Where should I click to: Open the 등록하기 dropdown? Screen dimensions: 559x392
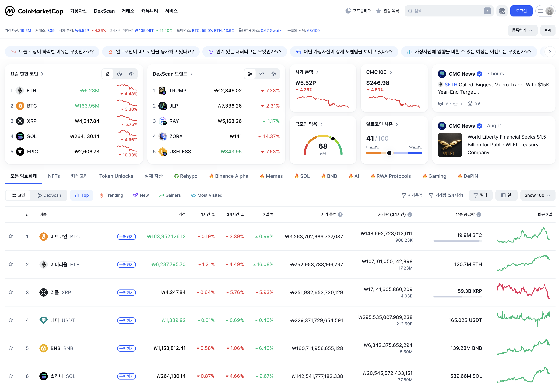pos(522,30)
